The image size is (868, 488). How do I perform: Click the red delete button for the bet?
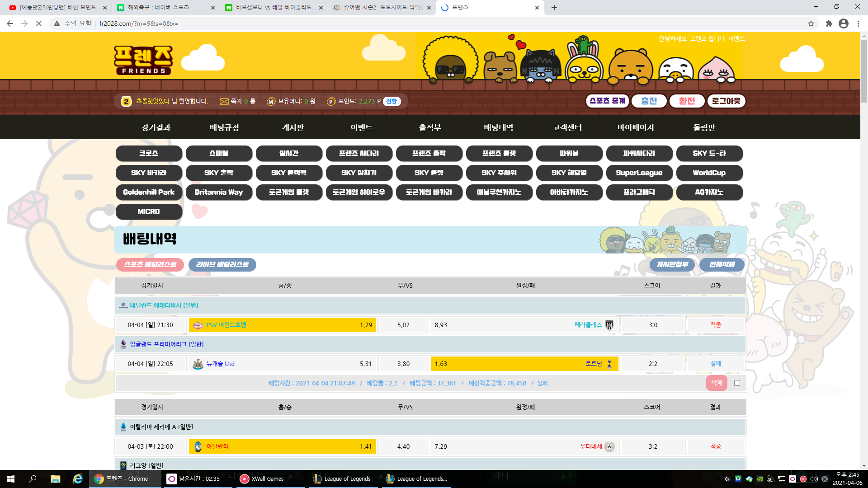click(716, 383)
